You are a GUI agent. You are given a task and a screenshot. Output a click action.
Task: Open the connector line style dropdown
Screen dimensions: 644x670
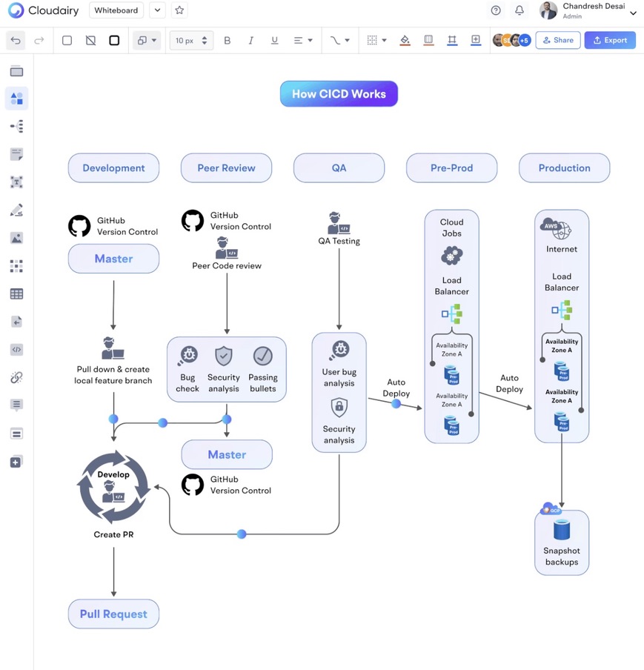tap(339, 41)
